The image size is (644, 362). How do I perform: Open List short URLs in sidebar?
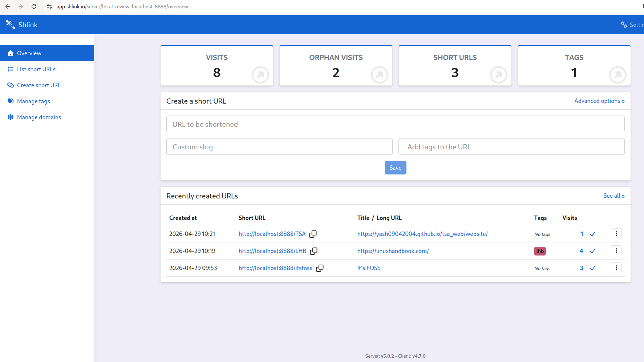[x=47, y=69]
